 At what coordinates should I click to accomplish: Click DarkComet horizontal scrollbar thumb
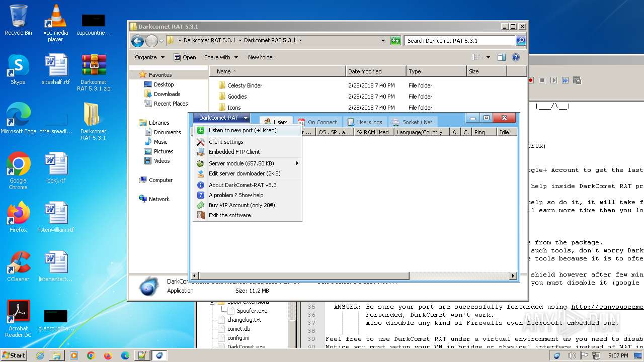point(304,276)
